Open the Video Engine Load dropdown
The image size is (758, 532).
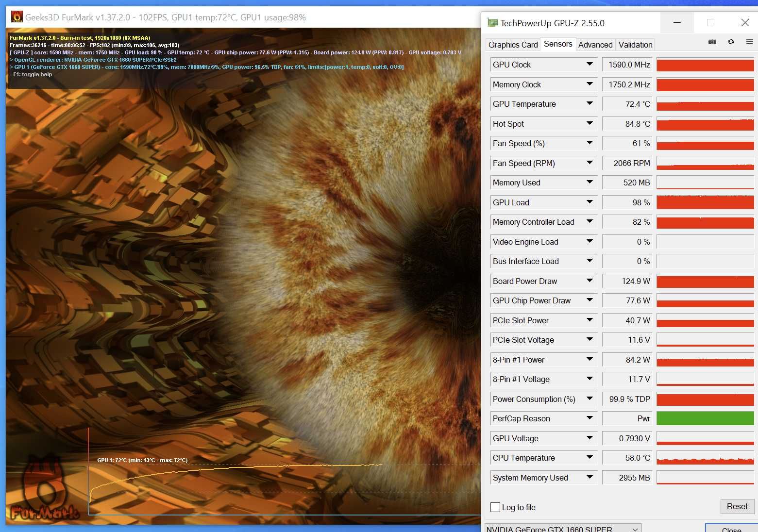click(590, 242)
